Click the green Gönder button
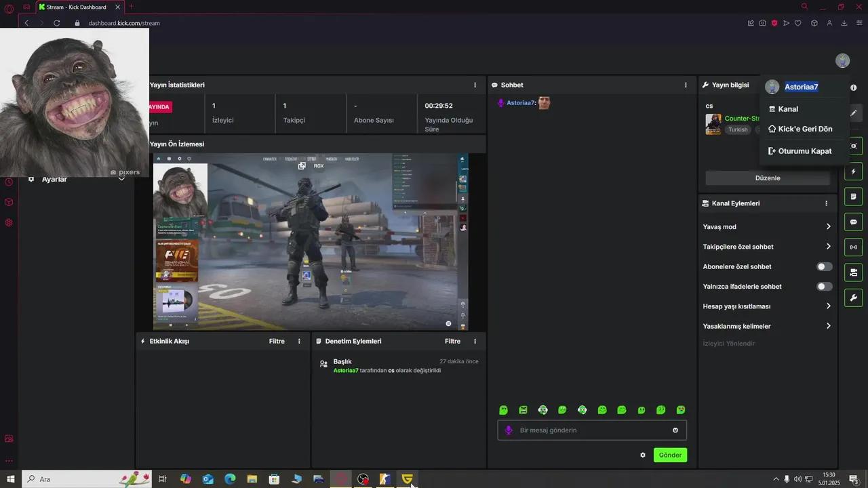The height and width of the screenshot is (488, 868). click(x=670, y=455)
